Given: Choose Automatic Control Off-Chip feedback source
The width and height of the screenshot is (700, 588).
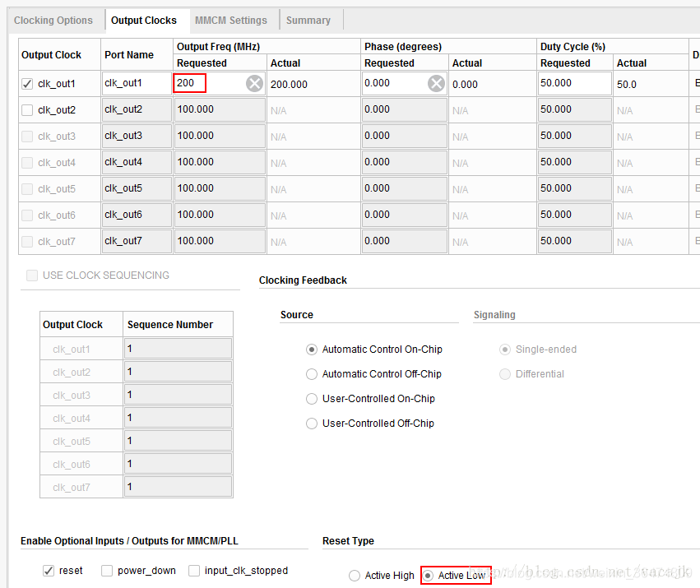Looking at the screenshot, I should (x=312, y=374).
